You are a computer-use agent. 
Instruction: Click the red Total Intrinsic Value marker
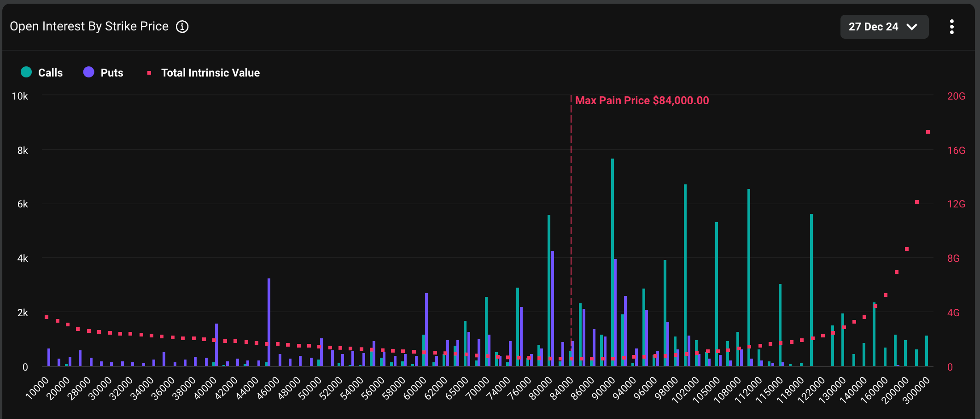point(148,72)
